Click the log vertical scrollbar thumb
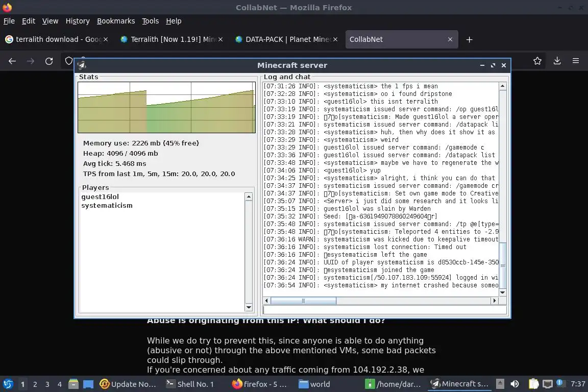This screenshot has width=588, height=392. 503,265
